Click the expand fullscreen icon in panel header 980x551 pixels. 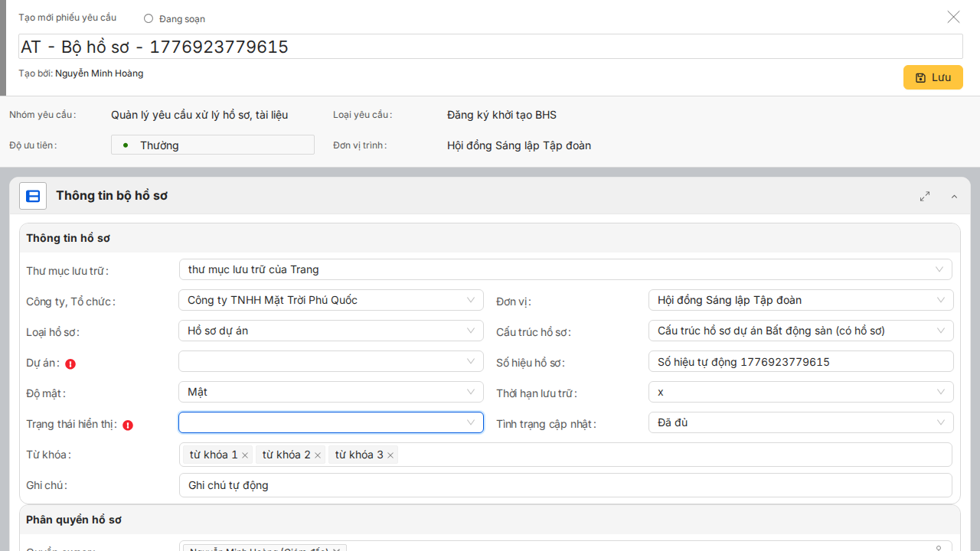(925, 197)
